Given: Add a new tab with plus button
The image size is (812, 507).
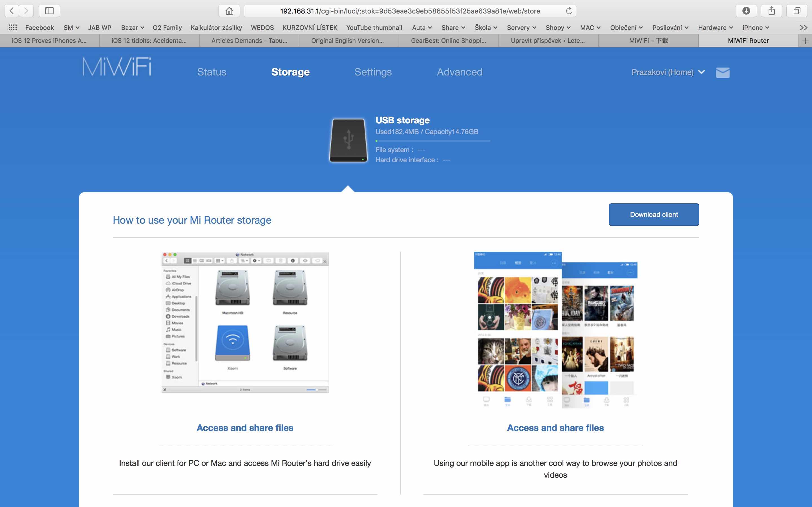Looking at the screenshot, I should pos(805,41).
